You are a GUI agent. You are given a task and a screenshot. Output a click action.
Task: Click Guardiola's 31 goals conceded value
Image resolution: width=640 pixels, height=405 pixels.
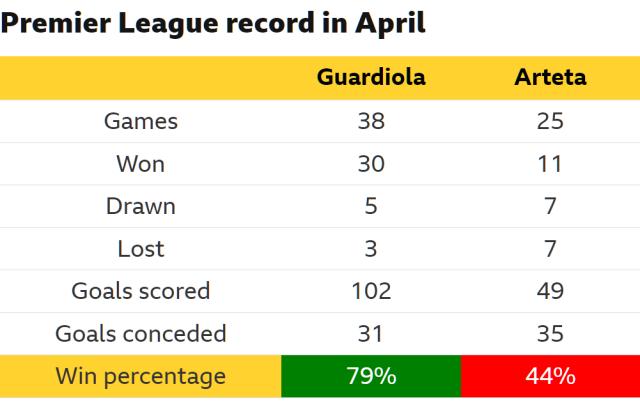(x=371, y=333)
